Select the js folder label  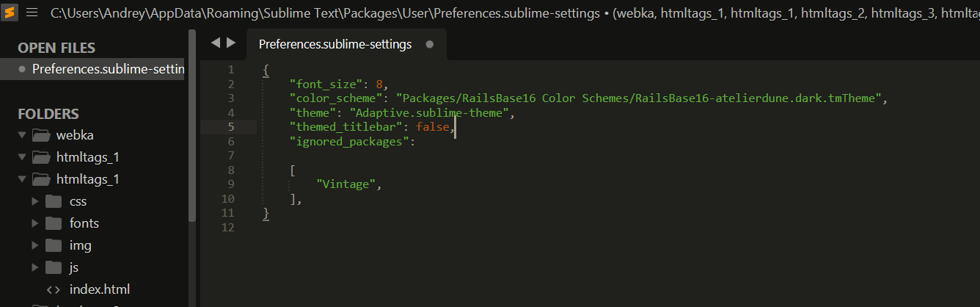pyautogui.click(x=74, y=267)
